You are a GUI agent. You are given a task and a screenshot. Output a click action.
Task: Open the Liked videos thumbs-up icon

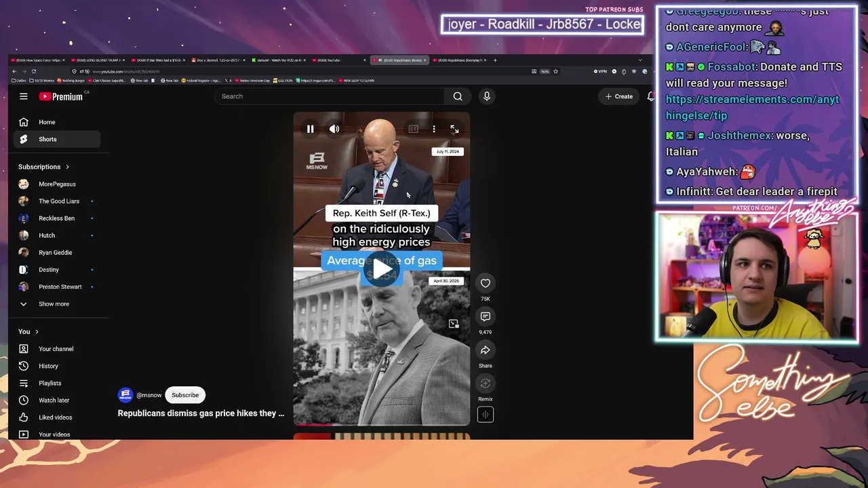(x=24, y=418)
